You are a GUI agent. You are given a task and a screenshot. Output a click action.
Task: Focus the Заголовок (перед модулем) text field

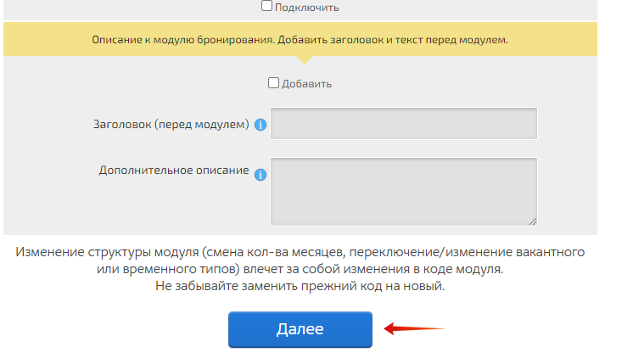(404, 124)
